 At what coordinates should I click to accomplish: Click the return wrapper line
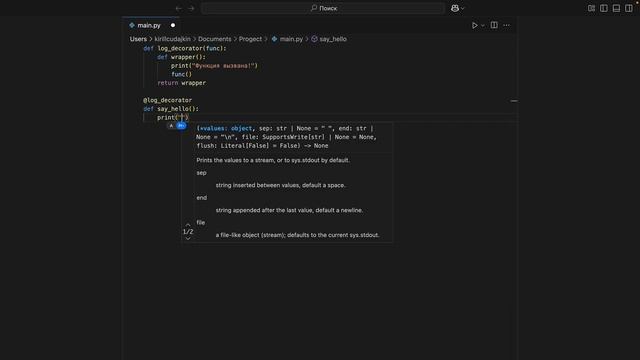coord(182,83)
